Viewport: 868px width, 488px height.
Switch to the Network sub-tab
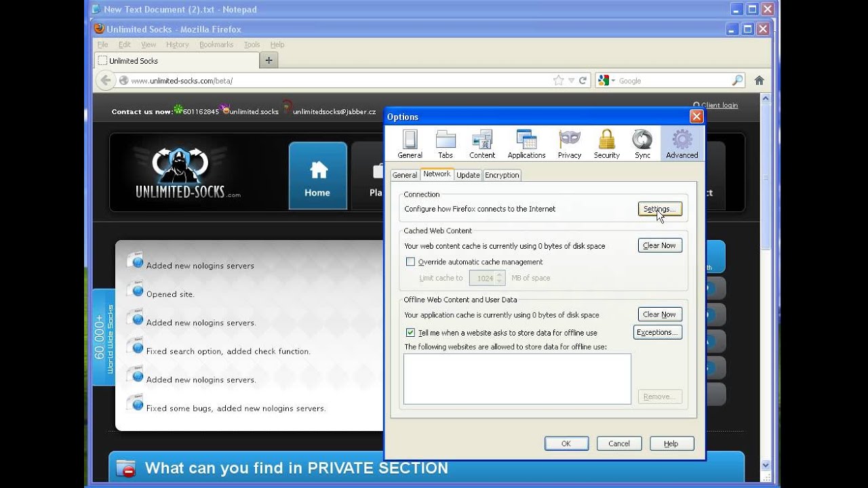tap(437, 174)
